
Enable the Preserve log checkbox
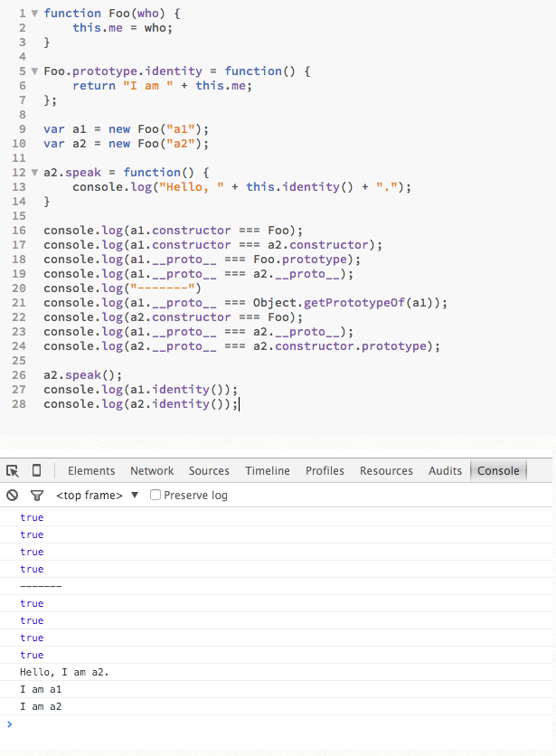click(x=155, y=495)
